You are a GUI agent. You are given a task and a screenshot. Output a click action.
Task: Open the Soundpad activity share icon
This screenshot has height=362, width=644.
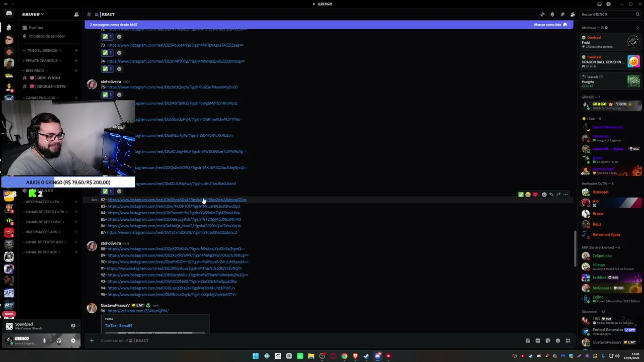(x=73, y=326)
